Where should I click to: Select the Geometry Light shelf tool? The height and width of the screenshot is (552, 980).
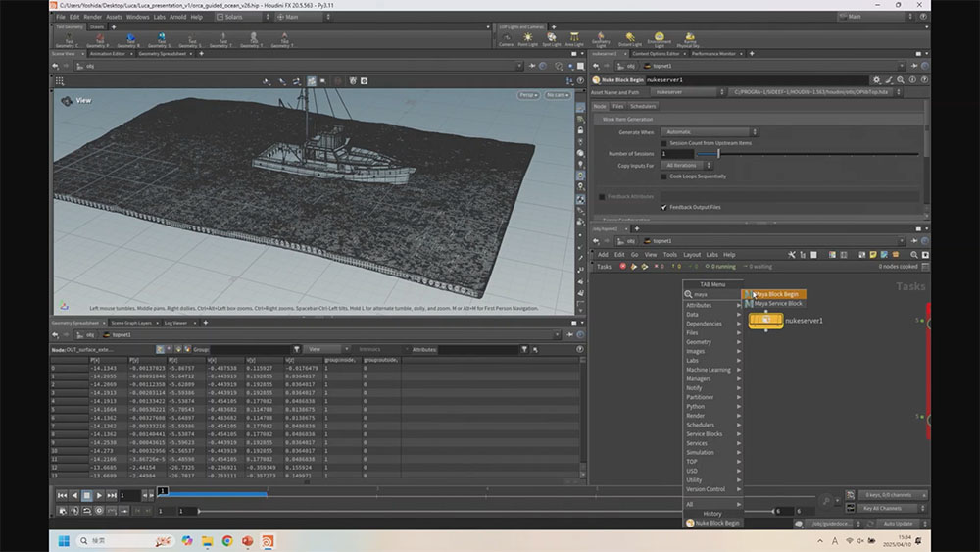(x=601, y=40)
